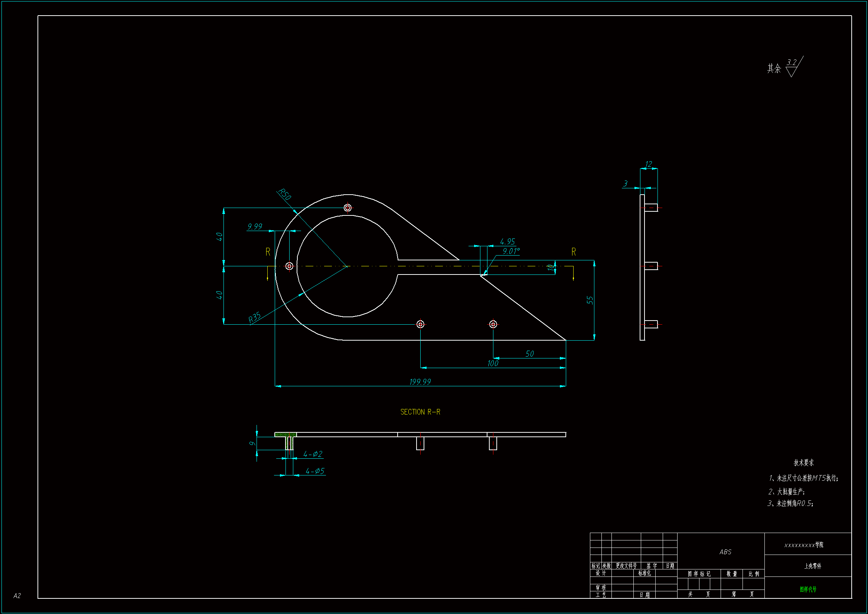The width and height of the screenshot is (868, 614).
Task: Click the top mounting hole circle
Action: [347, 208]
